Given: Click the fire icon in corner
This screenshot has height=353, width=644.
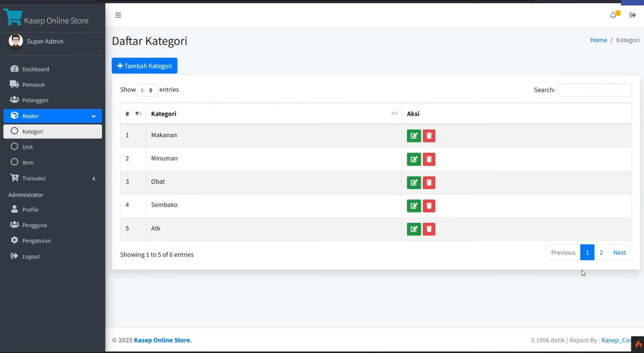Looking at the screenshot, I should (638, 344).
